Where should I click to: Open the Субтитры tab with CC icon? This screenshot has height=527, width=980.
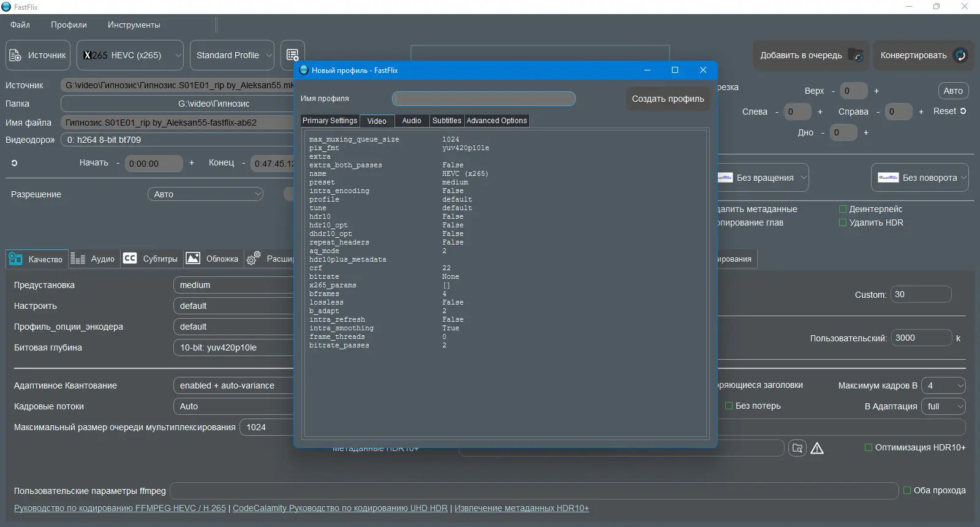click(151, 259)
